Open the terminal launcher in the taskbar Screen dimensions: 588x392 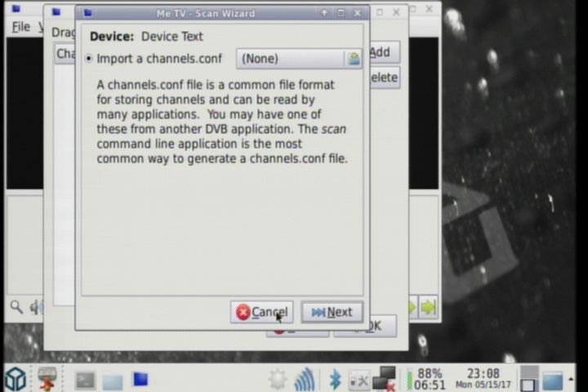85,380
